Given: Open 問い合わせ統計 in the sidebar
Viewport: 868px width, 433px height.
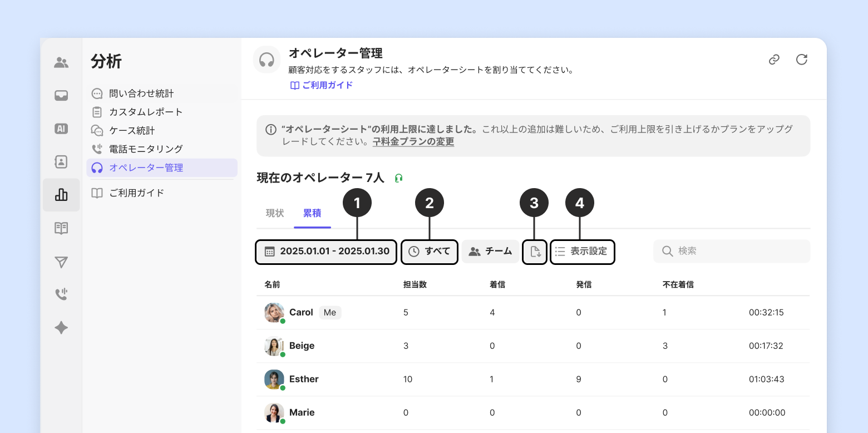Looking at the screenshot, I should click(141, 94).
